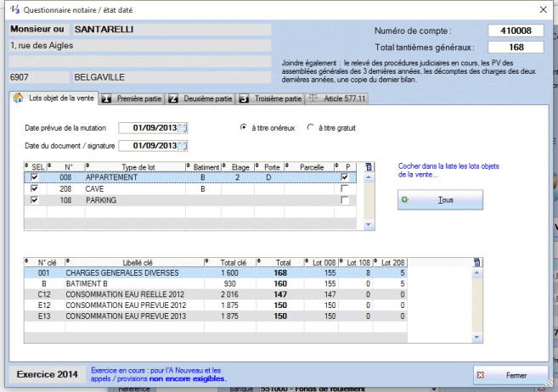This screenshot has width=558, height=392.
Task: Click trash icon above lots table
Action: 369,166
